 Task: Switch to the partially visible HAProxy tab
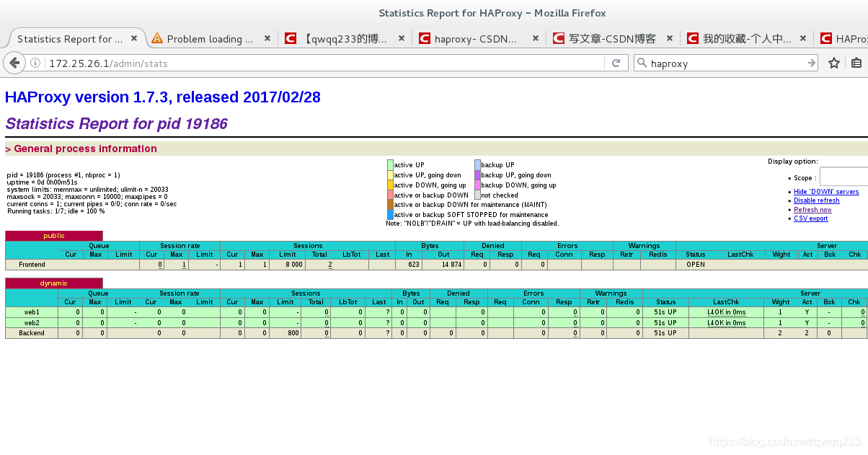(842, 39)
